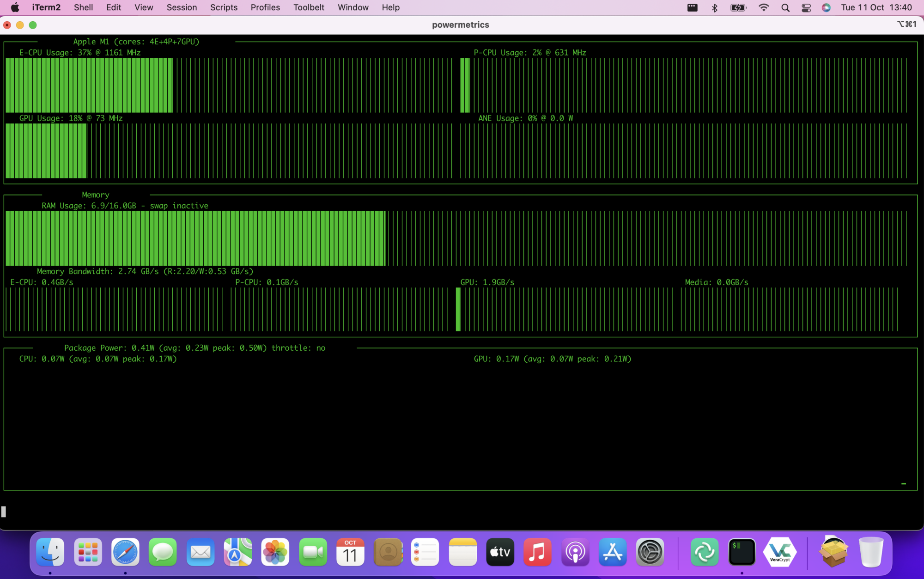924x579 pixels.
Task: Click the battery status icon
Action: 738,8
